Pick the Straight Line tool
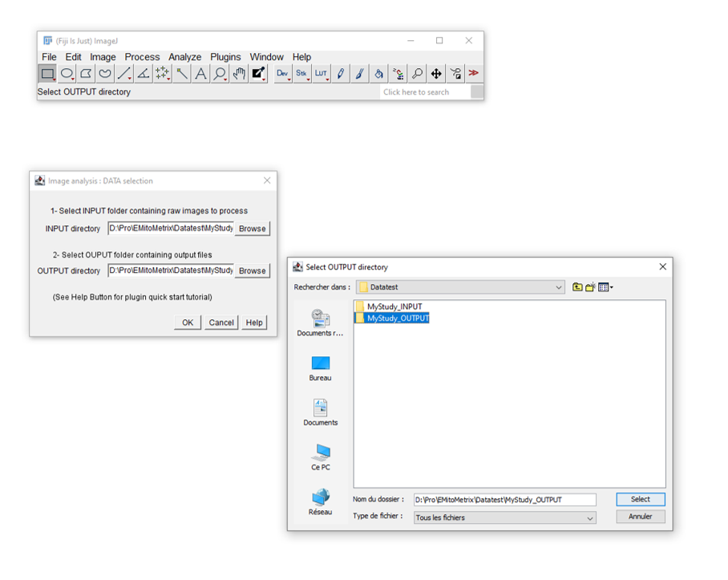Image resolution: width=728 pixels, height=580 pixels. (123, 74)
